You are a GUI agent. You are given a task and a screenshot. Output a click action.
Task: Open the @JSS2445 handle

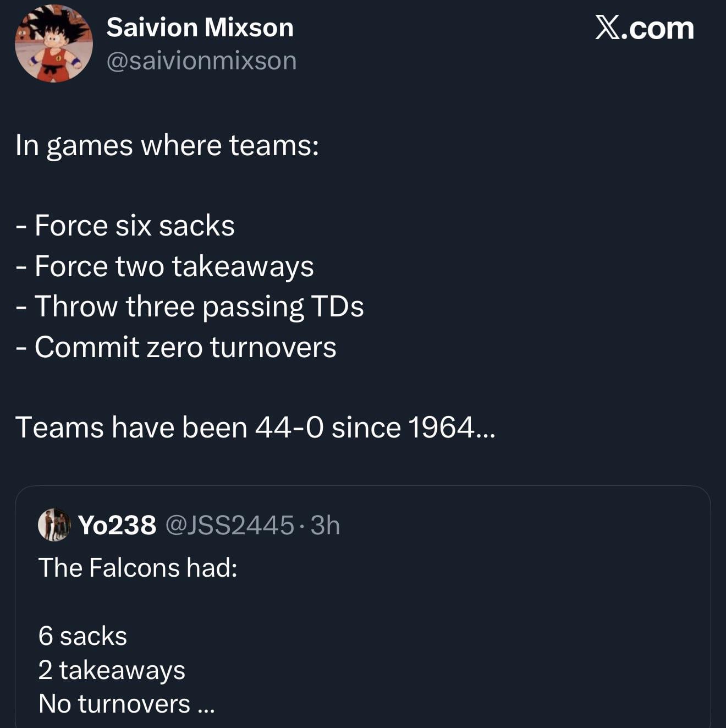tap(229, 526)
